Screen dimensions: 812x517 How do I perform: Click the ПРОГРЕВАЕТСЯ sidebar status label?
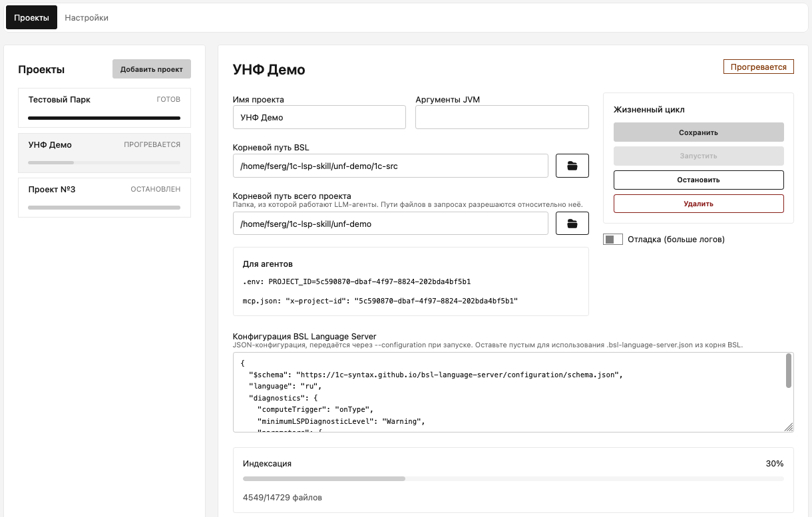coord(152,144)
